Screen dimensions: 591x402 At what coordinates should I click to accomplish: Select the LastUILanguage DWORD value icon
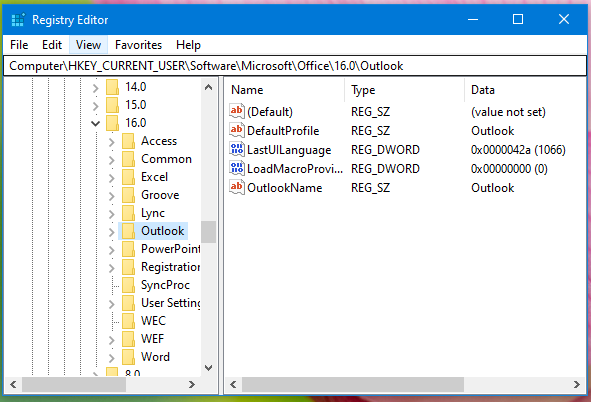pyautogui.click(x=237, y=150)
